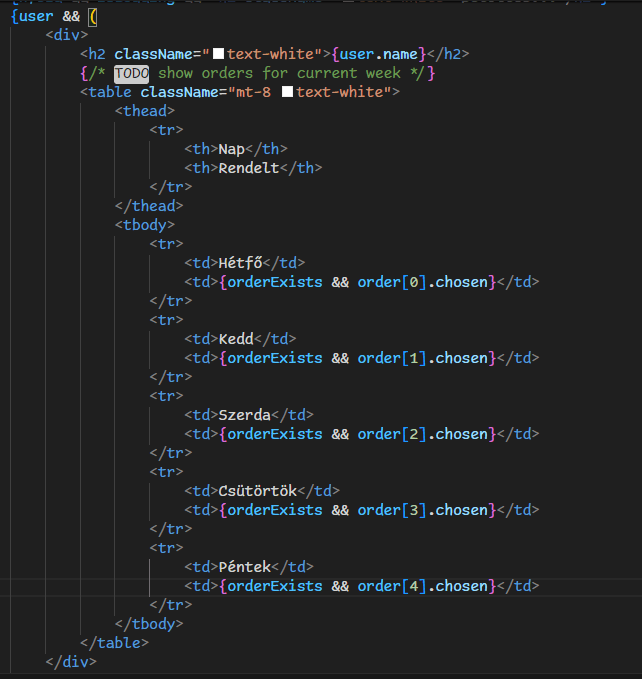Click the Kedd cell text

[236, 339]
